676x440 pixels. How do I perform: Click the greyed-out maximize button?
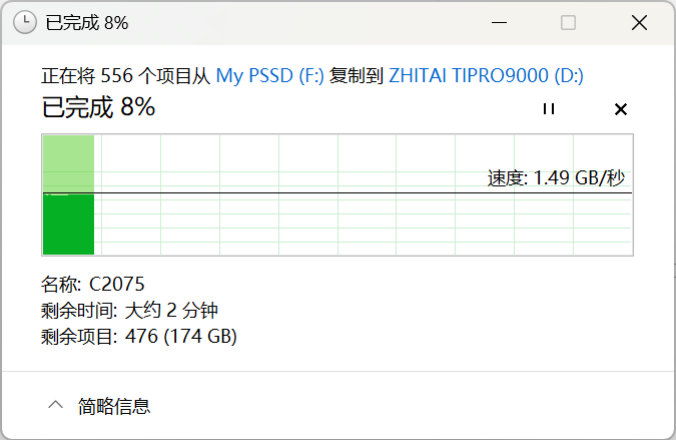[x=568, y=22]
